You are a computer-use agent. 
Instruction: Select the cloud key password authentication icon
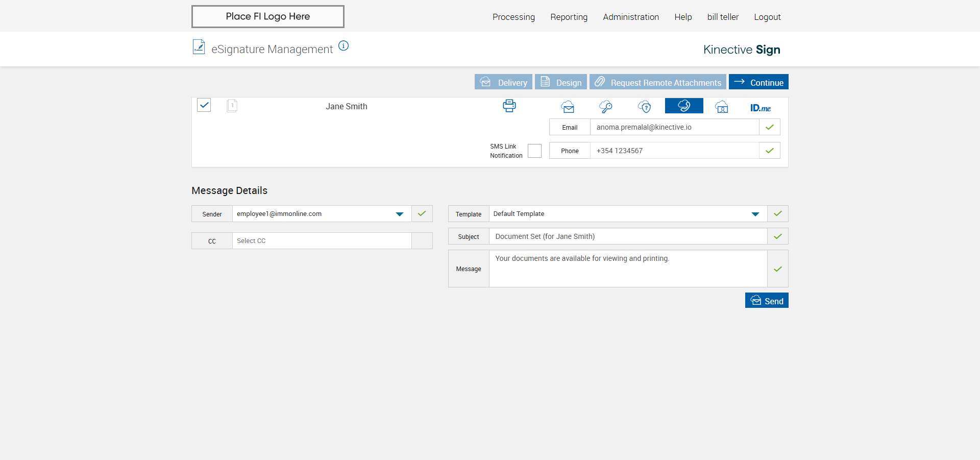click(x=606, y=107)
